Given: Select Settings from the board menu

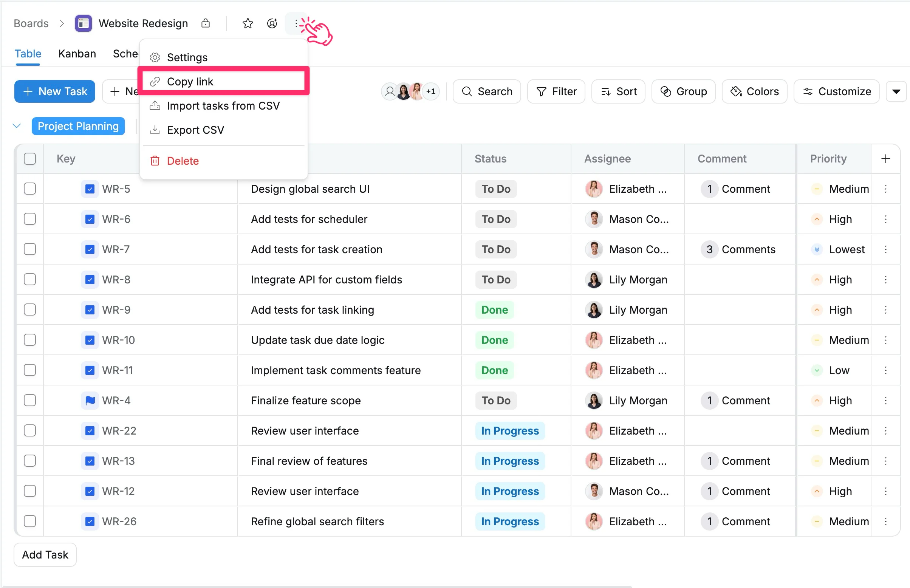Looking at the screenshot, I should point(223,57).
